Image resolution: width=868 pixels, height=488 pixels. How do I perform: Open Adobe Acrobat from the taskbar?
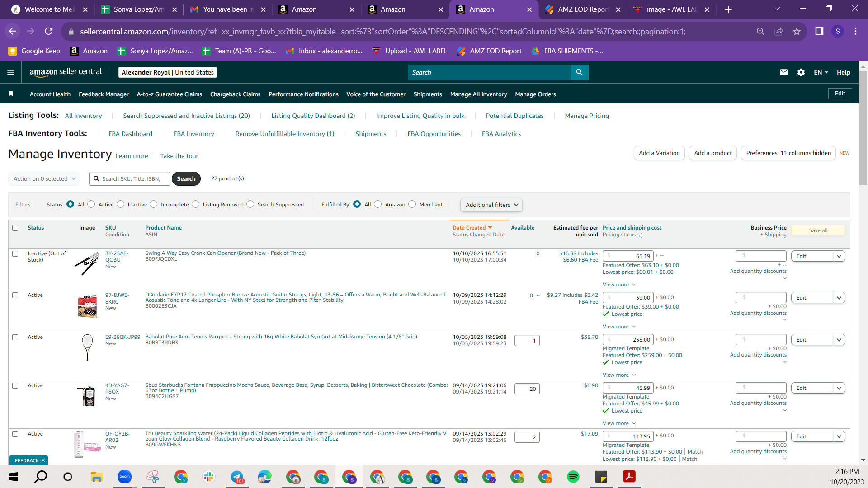tap(629, 477)
